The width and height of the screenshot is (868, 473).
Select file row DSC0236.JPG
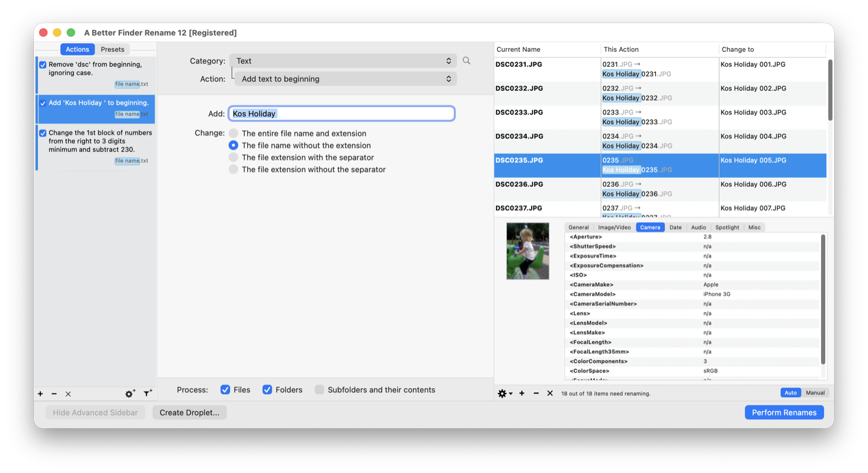660,189
